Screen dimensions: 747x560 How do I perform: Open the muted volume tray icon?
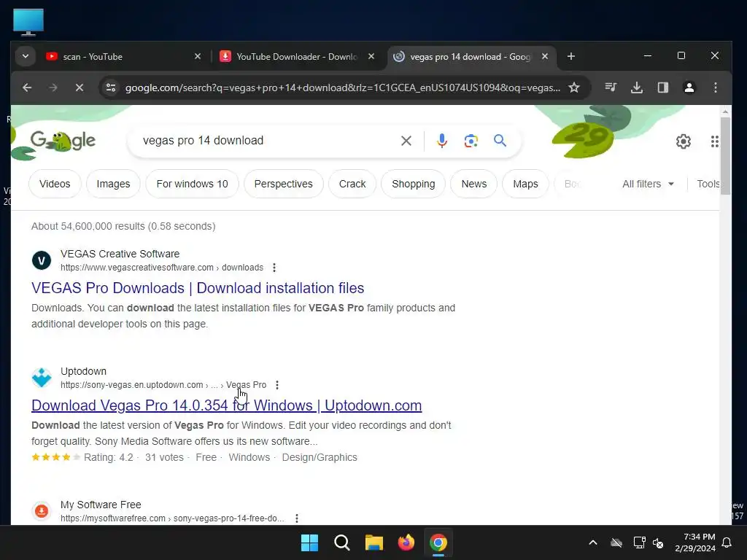(x=658, y=542)
